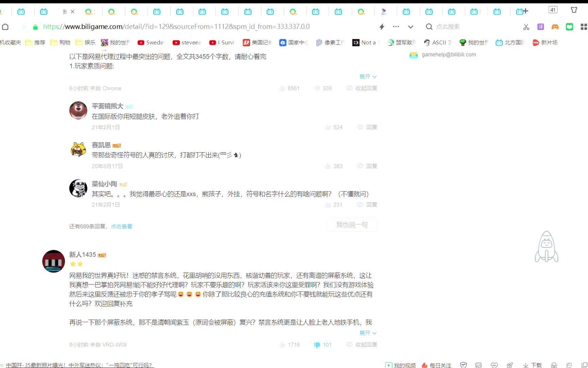Toggle like on 新人1435's comment

point(282,344)
